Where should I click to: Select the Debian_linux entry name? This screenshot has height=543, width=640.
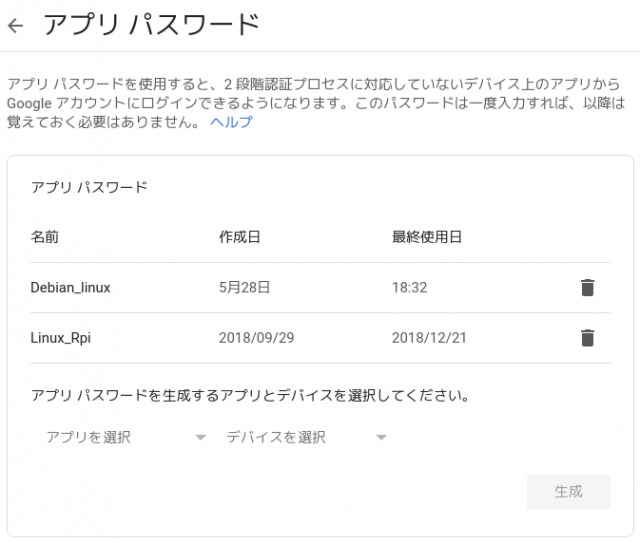pos(70,288)
